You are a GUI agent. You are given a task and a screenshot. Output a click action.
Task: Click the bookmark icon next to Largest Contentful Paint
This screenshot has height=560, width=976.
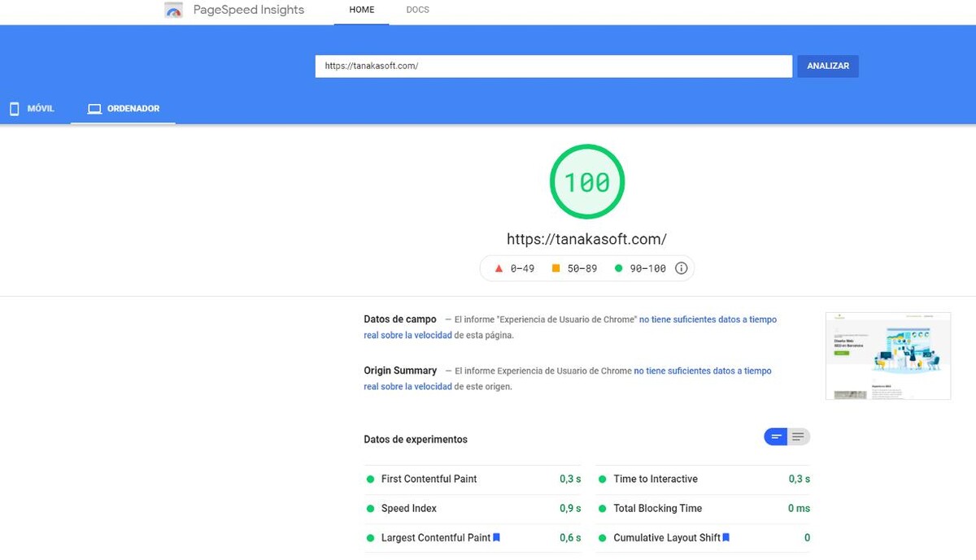[496, 537]
